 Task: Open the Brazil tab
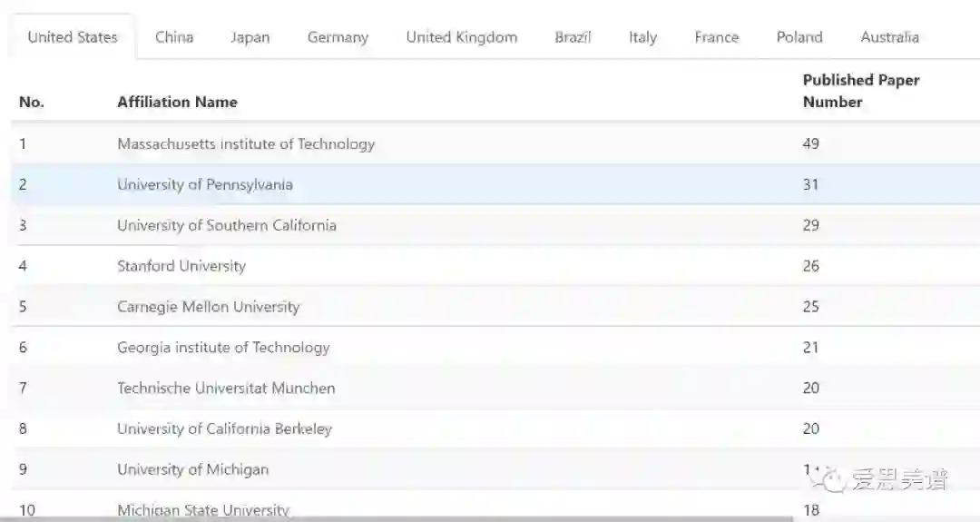(573, 37)
